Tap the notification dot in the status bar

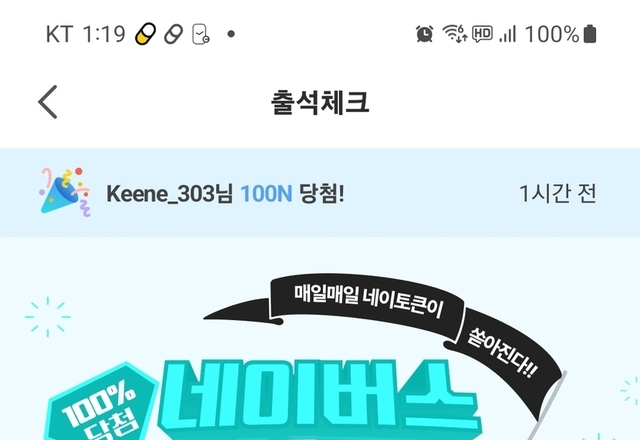(x=231, y=34)
